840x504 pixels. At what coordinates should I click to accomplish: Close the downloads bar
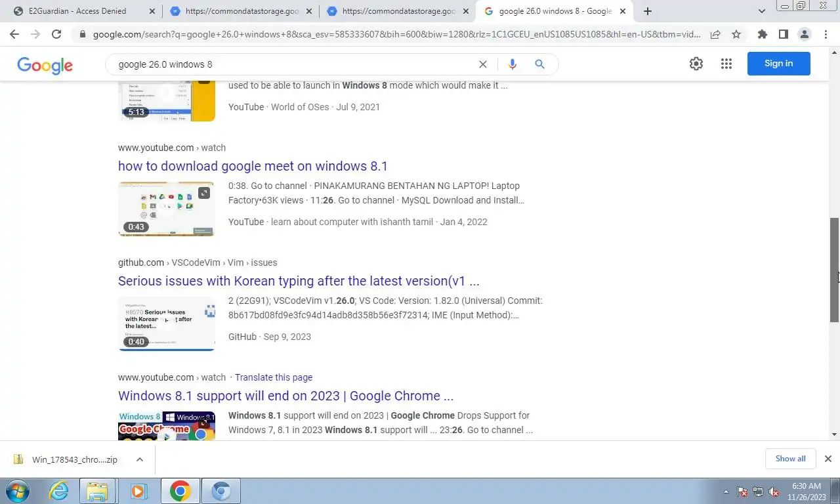click(828, 459)
